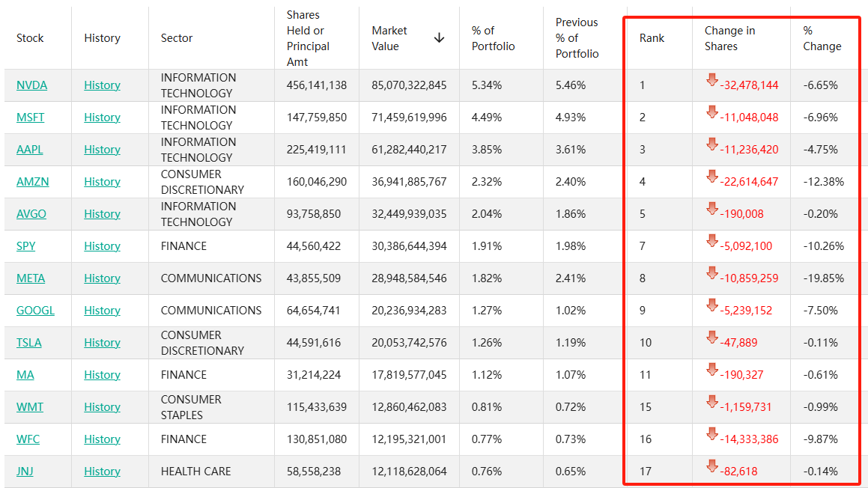Open the AAPL stock link
Viewport: 868px width, 488px height.
29,150
